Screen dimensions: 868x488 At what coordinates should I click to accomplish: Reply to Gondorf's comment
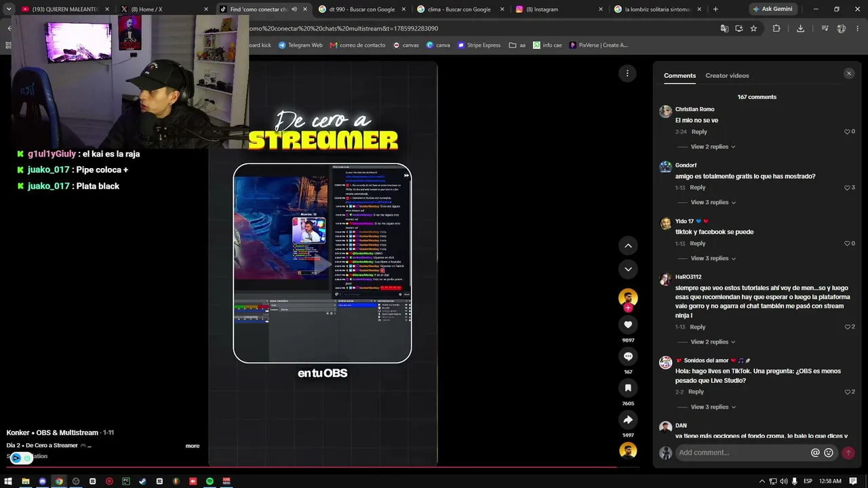(698, 188)
